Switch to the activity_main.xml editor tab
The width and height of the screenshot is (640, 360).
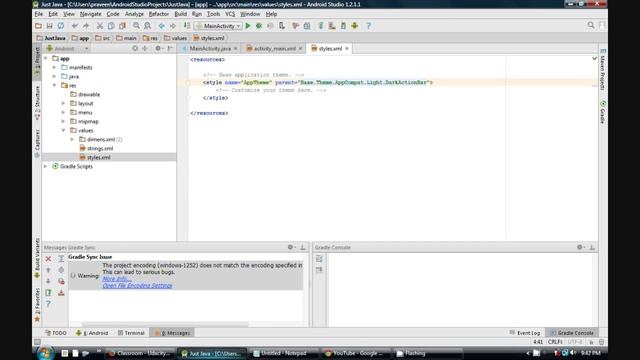coord(274,49)
